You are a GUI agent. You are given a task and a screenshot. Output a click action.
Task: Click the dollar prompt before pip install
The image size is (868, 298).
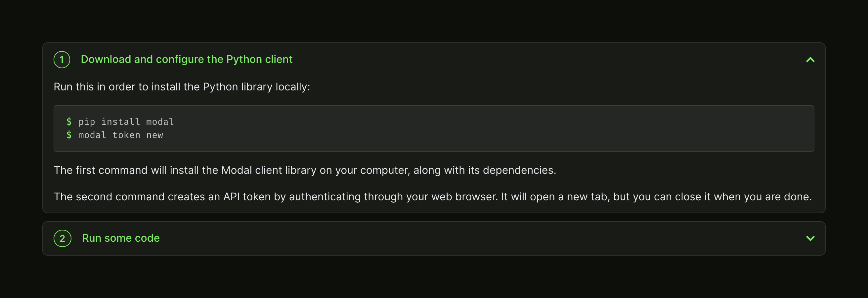69,122
